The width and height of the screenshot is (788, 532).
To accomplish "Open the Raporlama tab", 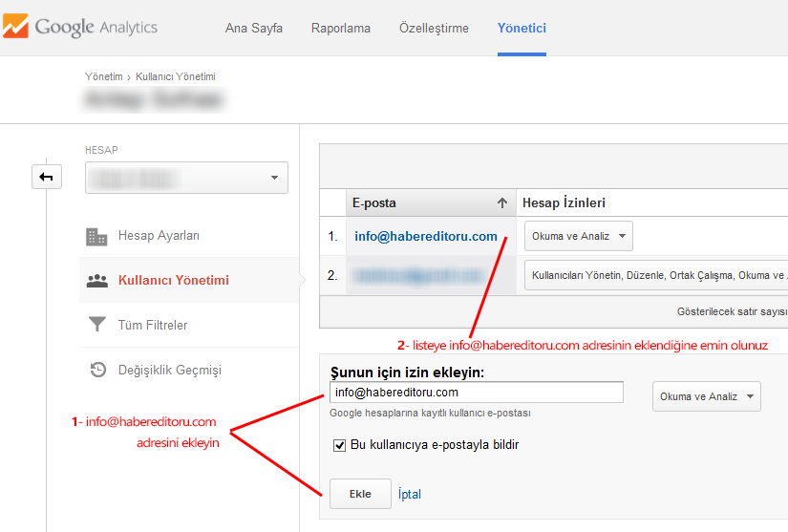I will click(x=341, y=28).
